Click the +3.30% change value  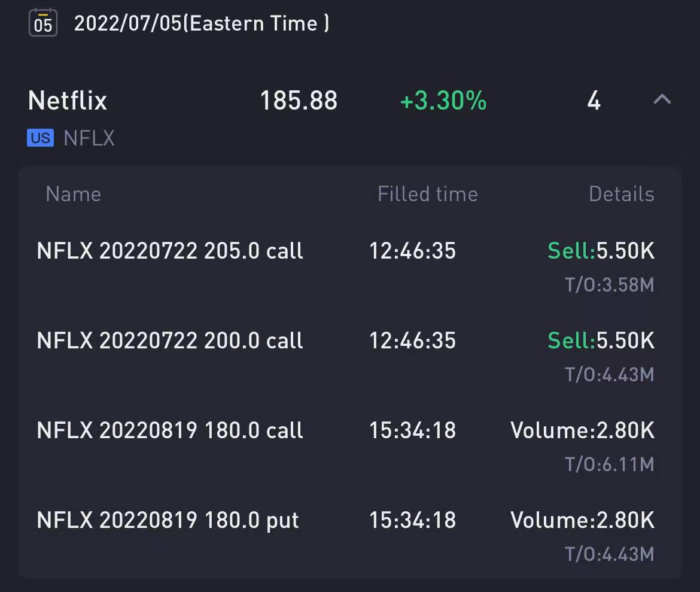[x=443, y=101]
